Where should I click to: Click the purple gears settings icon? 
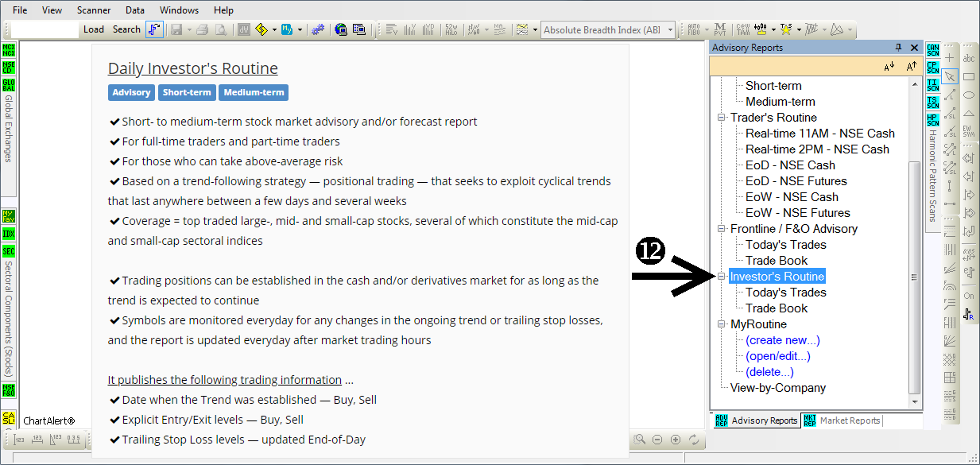pos(317,29)
